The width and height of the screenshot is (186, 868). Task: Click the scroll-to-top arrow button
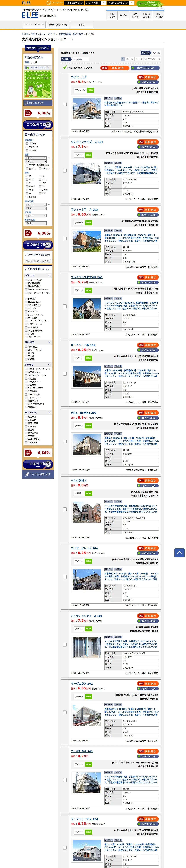179,553
